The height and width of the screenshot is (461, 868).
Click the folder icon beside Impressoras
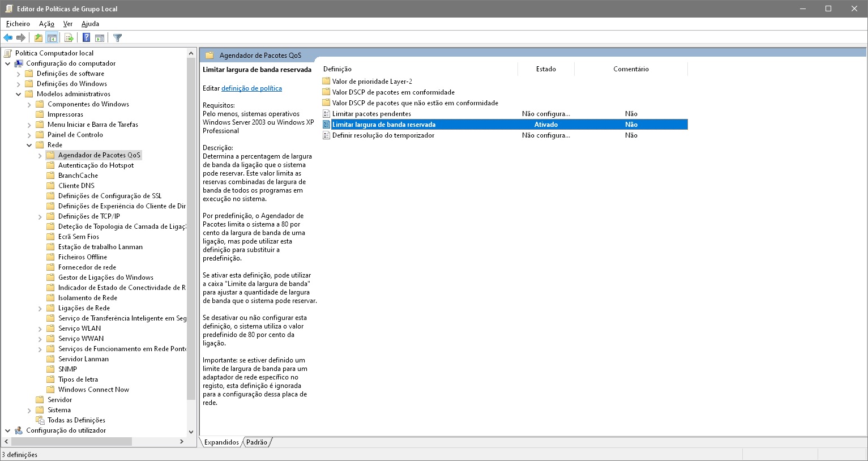(x=40, y=114)
